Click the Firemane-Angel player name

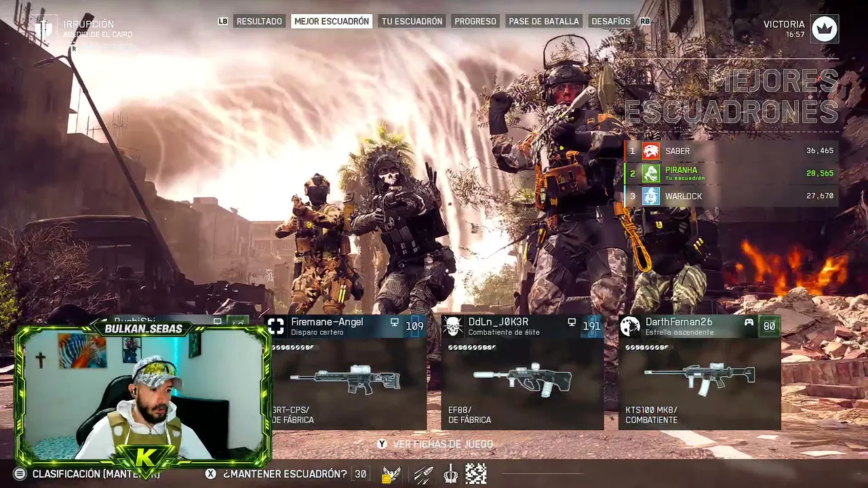tap(327, 322)
